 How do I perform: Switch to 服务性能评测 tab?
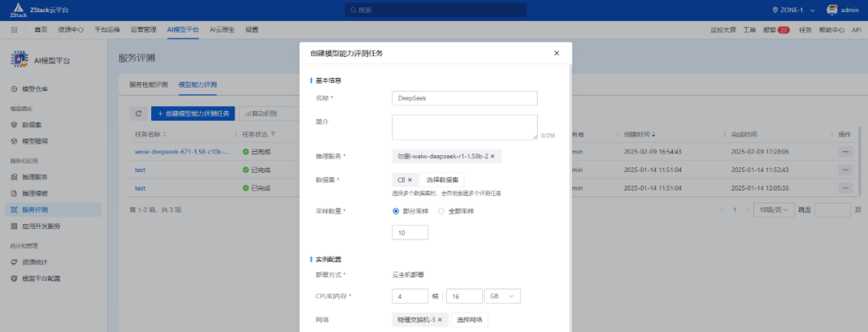[x=149, y=84]
